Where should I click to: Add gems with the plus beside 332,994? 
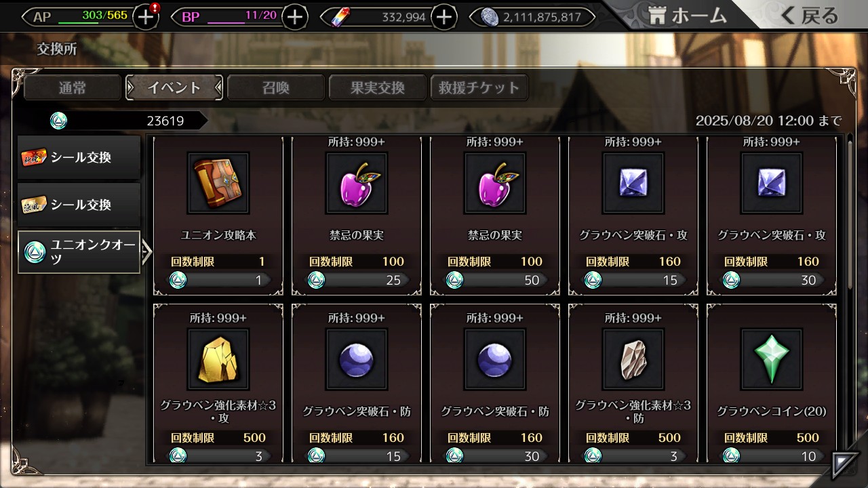click(443, 17)
